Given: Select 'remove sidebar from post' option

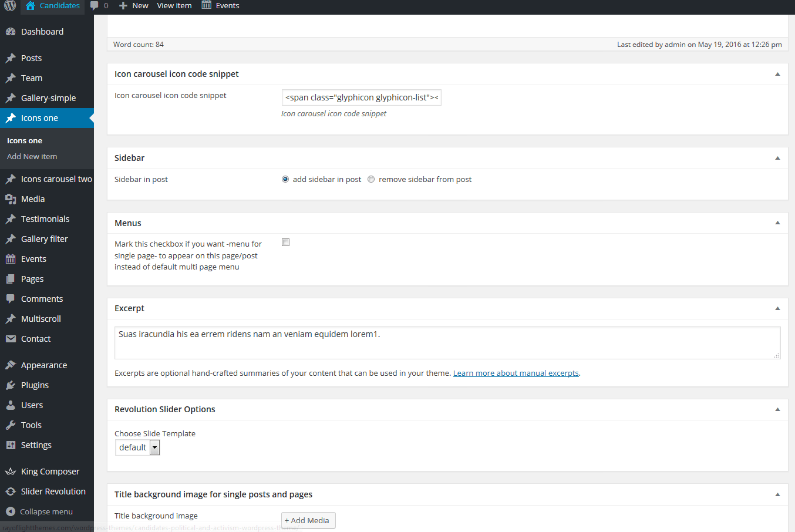Looking at the screenshot, I should (371, 179).
